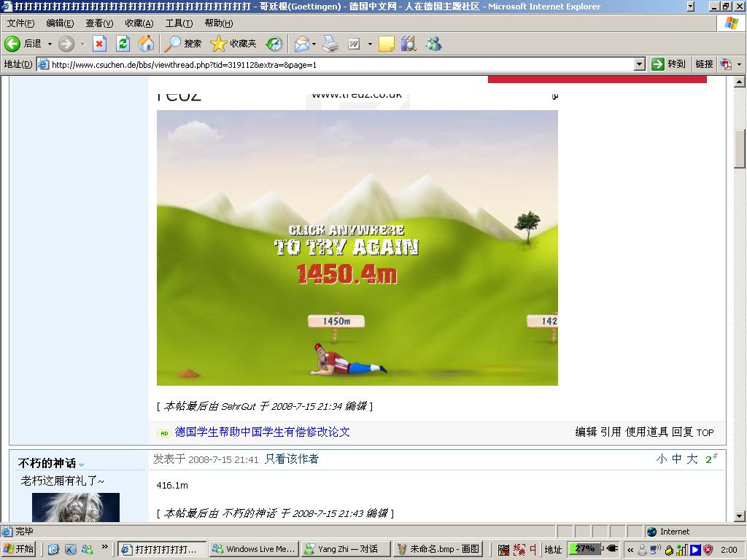
Task: Open the 帮助(H) menu
Action: click(219, 23)
